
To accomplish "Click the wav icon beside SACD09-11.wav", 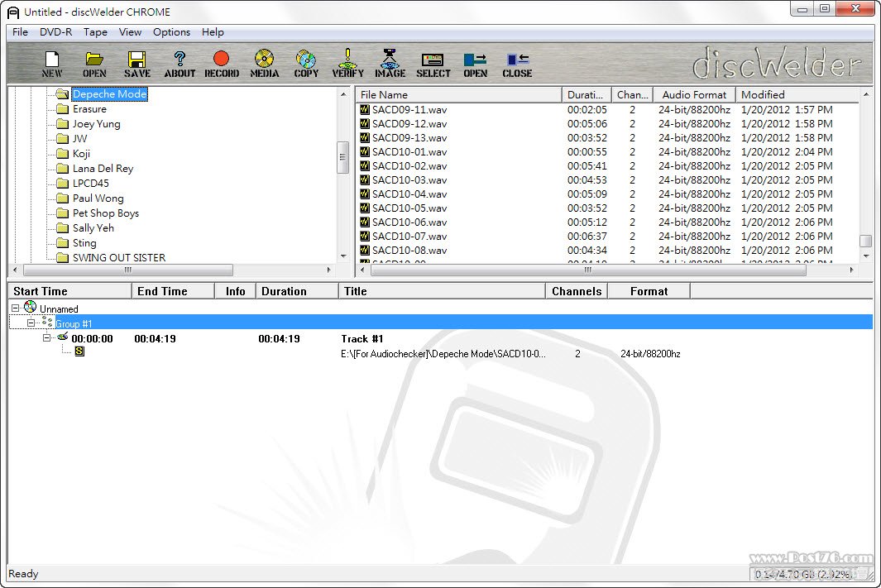I will 365,109.
